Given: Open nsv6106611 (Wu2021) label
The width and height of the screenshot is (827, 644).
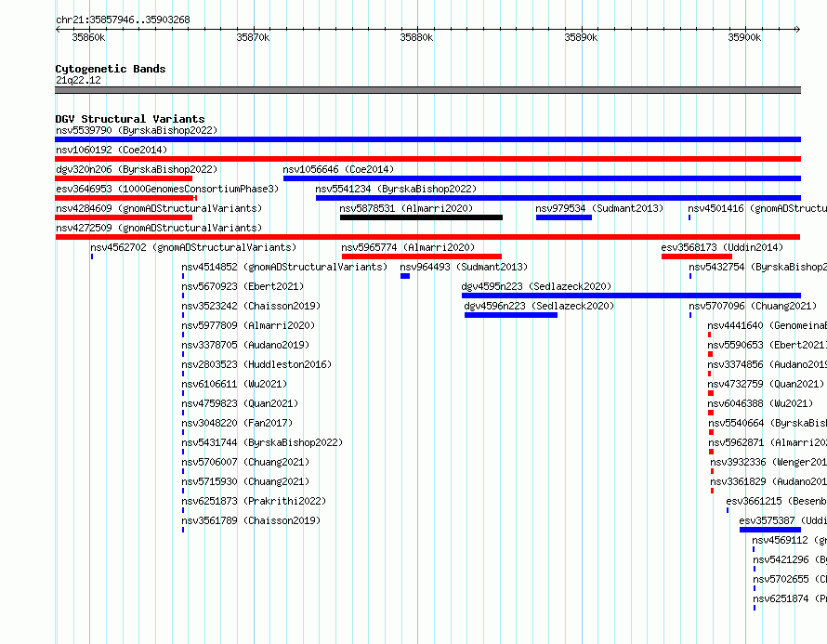Looking at the screenshot, I should 234,384.
